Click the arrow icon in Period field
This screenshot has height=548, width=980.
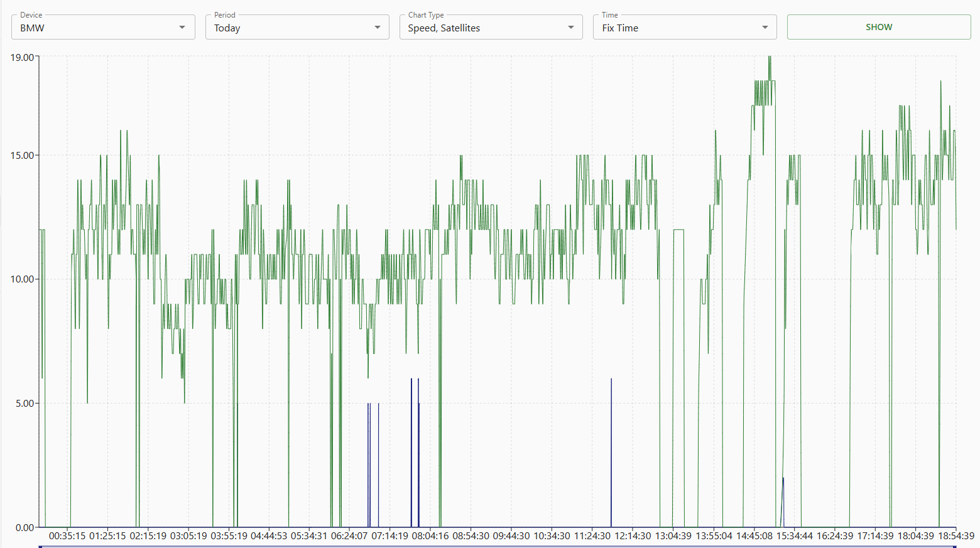tap(377, 28)
